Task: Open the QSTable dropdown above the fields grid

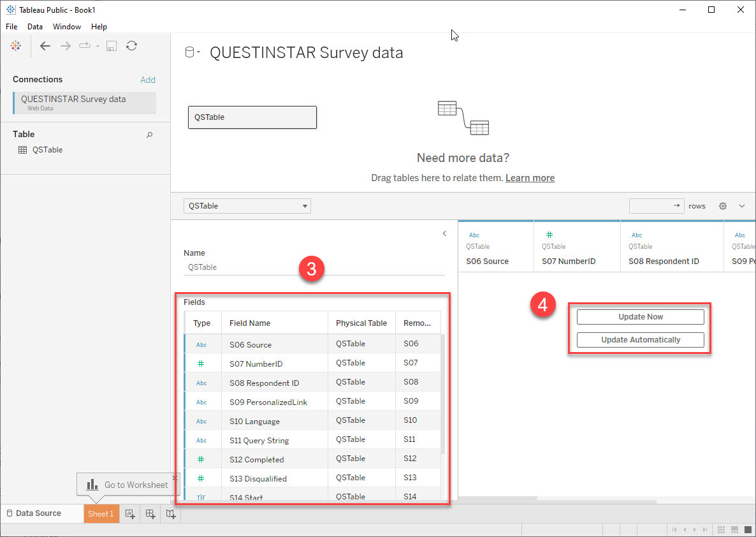Action: tap(247, 206)
